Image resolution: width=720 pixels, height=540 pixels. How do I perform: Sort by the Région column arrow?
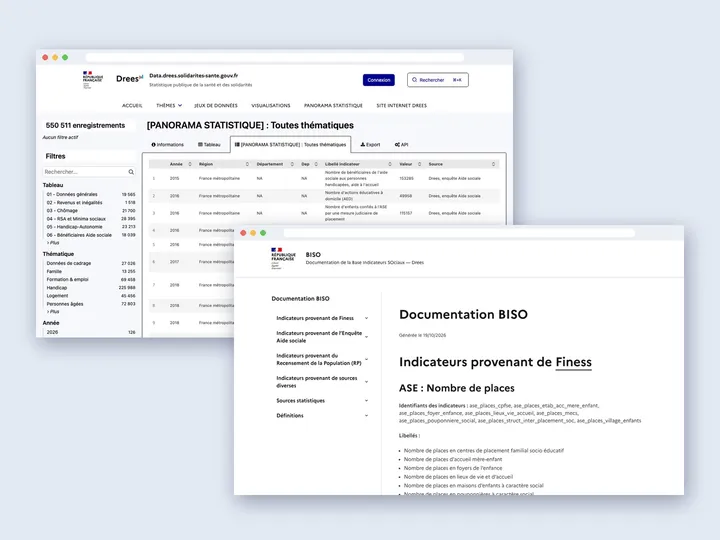(247, 164)
